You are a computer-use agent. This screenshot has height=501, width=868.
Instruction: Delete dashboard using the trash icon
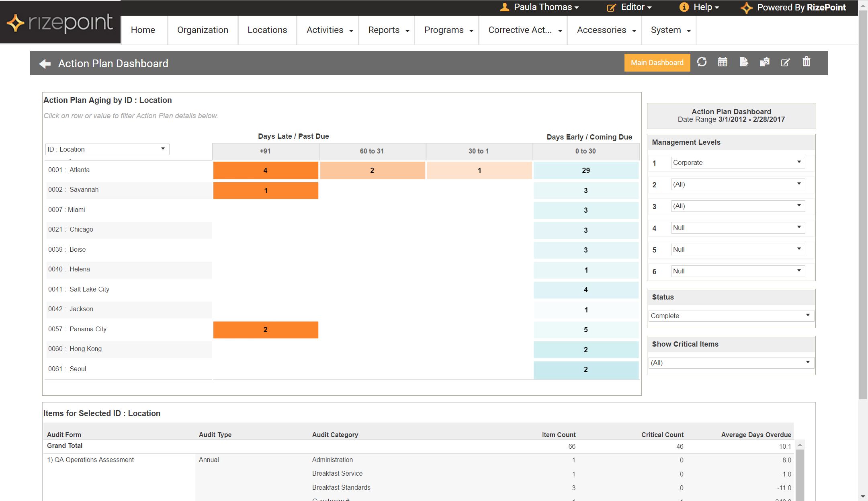point(806,62)
